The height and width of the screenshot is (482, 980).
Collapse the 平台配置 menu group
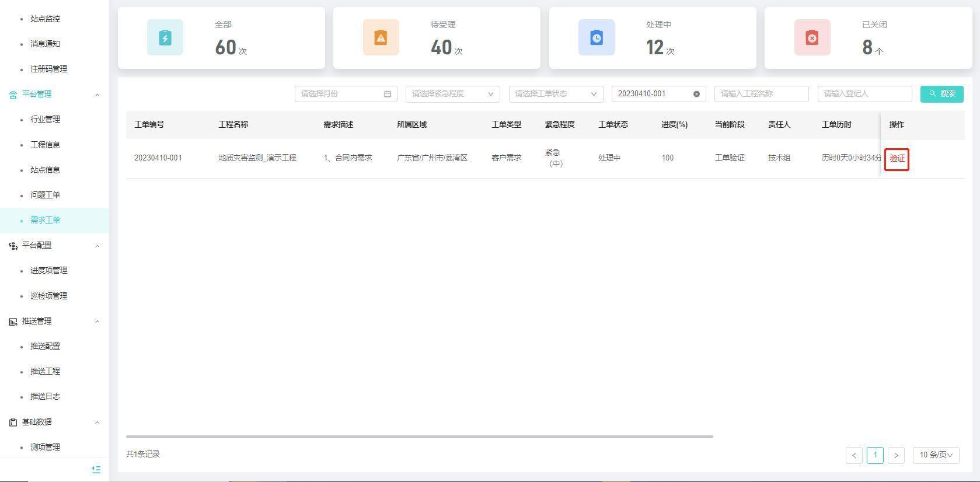pyautogui.click(x=97, y=246)
